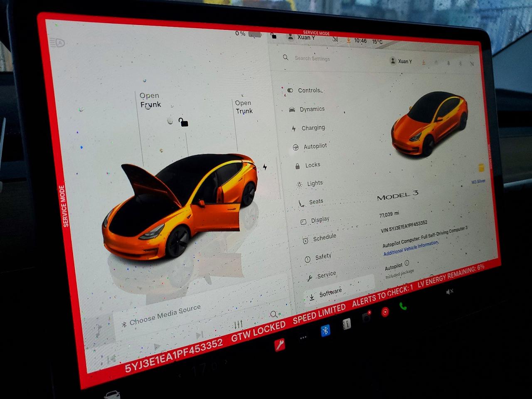Screen dimensions: 532x399
Task: Tap the GTW LOCKED banner text
Action: [259, 331]
